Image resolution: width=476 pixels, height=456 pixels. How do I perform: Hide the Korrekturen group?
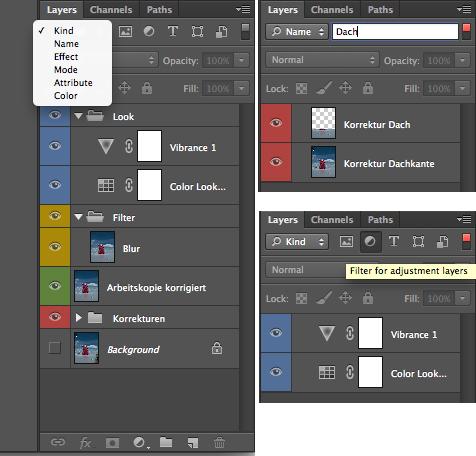(x=55, y=316)
